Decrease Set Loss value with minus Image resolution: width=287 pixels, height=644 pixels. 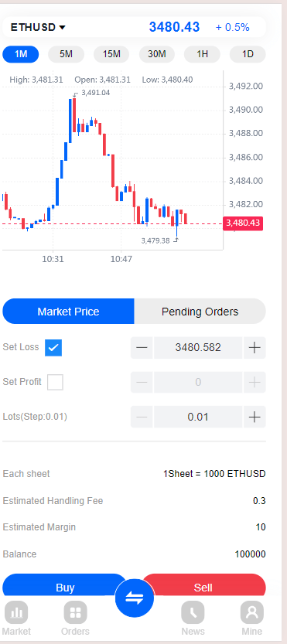142,347
